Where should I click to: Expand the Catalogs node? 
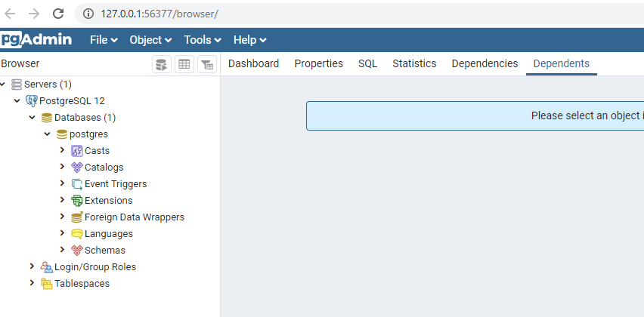point(63,167)
